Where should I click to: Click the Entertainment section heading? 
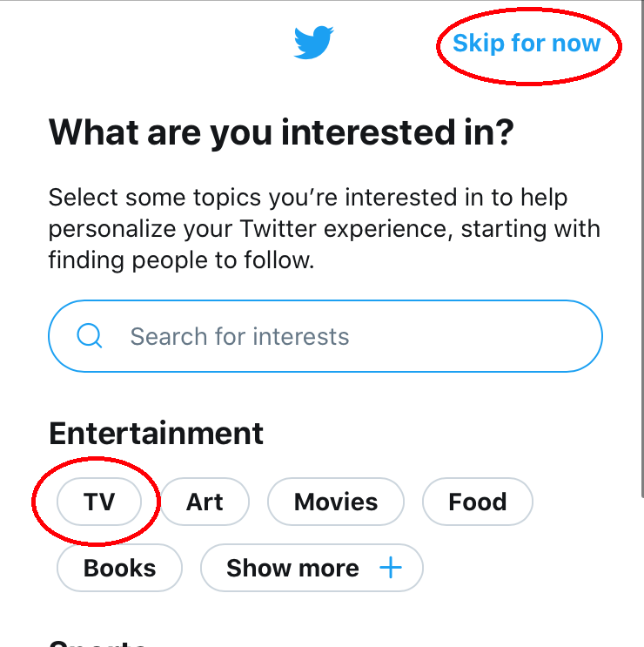pos(156,433)
